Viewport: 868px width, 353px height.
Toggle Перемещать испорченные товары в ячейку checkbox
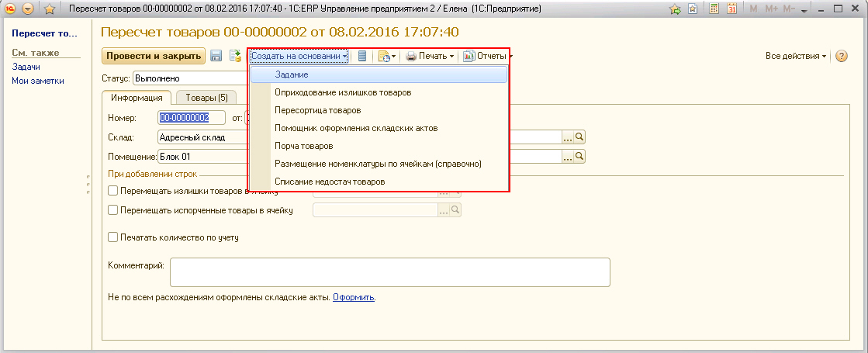click(113, 210)
